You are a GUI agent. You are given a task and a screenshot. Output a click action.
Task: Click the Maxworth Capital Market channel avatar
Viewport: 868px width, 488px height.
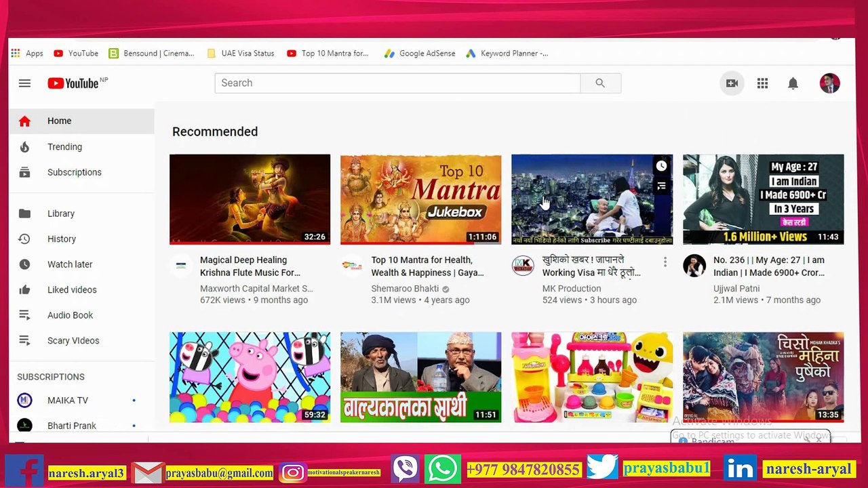181,266
